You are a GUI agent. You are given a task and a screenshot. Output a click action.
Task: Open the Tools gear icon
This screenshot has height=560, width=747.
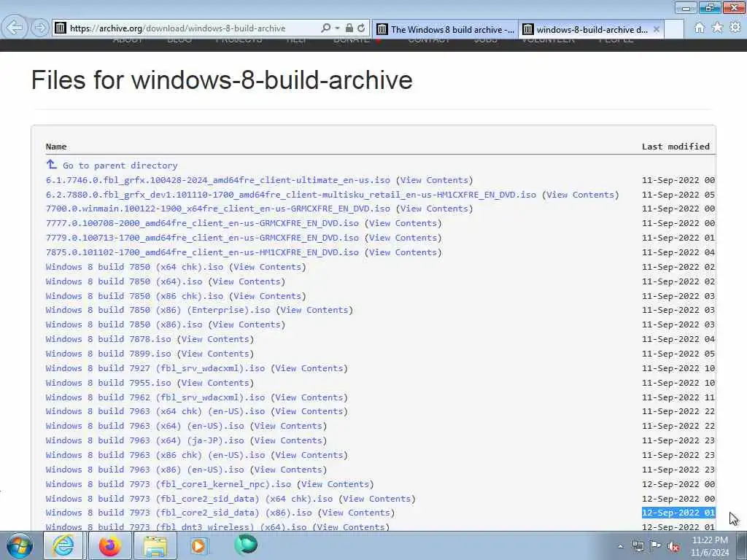(735, 28)
